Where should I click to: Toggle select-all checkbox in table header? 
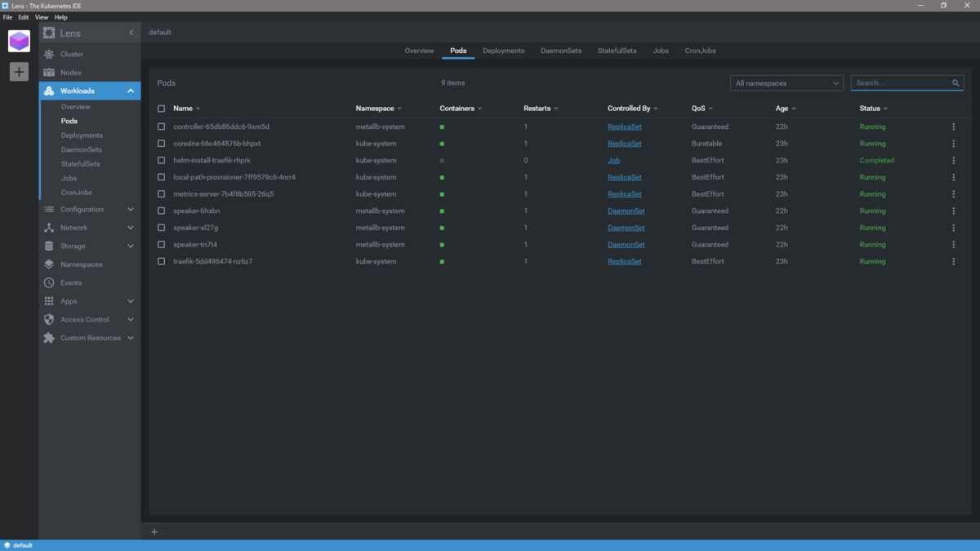[x=161, y=109]
